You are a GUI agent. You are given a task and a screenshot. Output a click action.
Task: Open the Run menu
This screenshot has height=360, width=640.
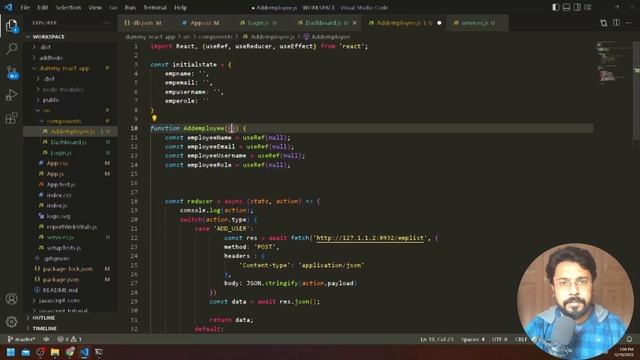[x=130, y=7]
